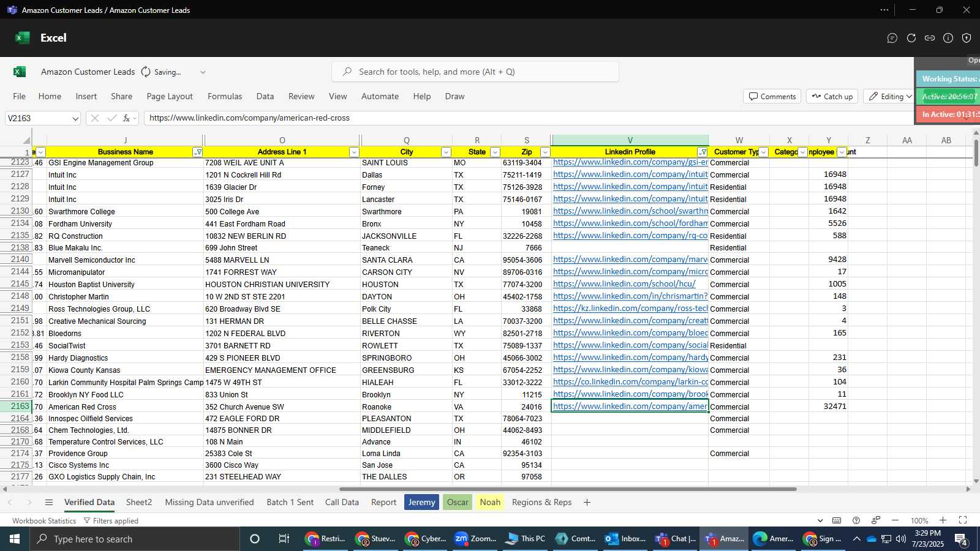
Task: Open Windows Start menu
Action: click(15, 539)
